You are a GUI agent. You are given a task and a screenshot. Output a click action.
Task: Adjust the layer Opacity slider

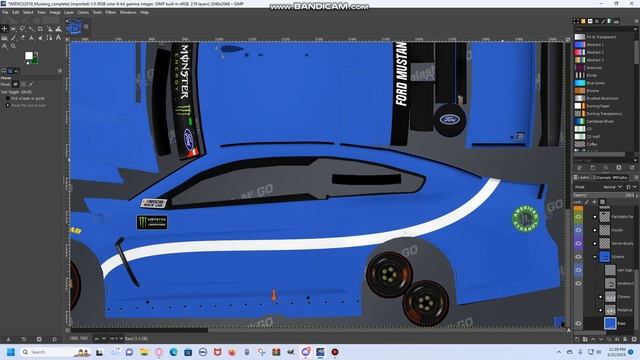point(604,195)
